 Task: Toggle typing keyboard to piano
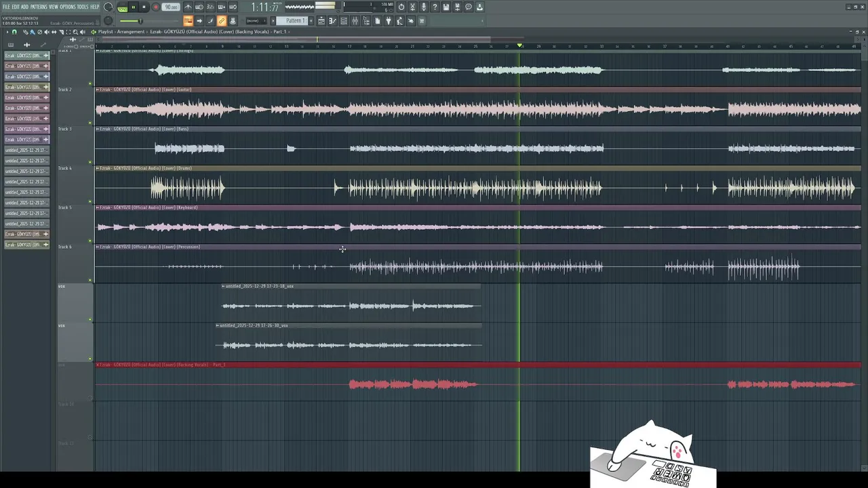[188, 21]
